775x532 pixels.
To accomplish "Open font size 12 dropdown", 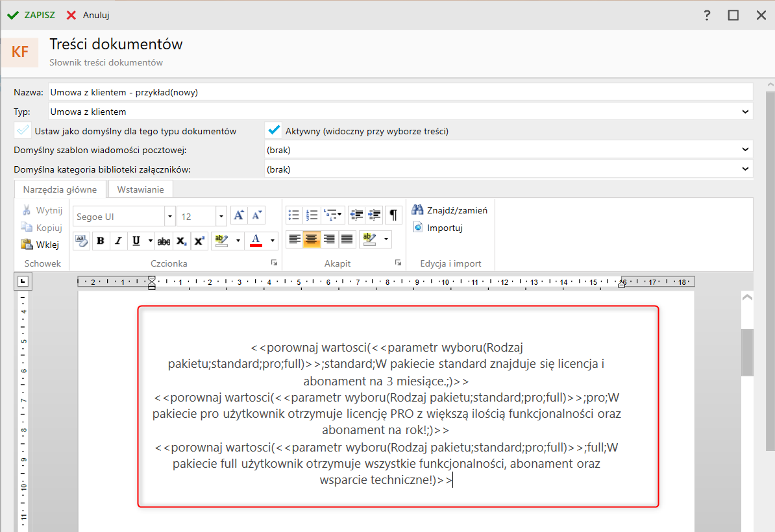I will (x=221, y=216).
